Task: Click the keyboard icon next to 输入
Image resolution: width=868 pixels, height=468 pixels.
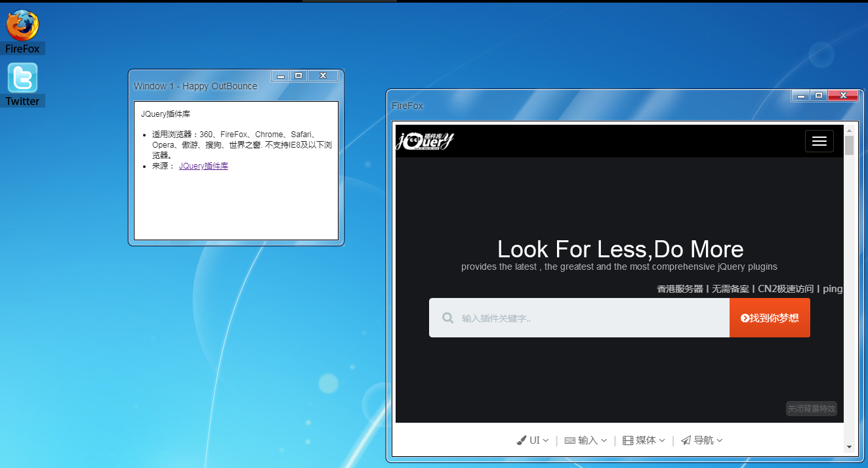Action: (x=569, y=440)
